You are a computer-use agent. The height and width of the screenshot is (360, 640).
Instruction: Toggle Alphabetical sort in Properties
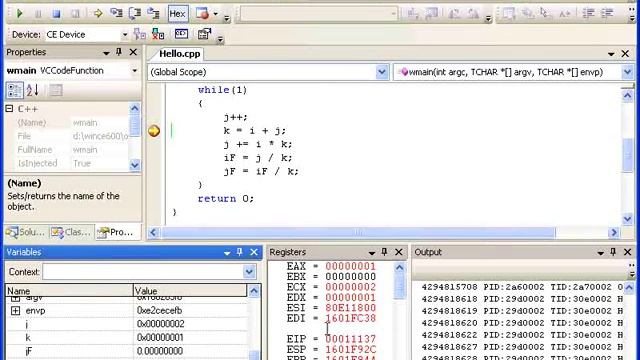point(33,90)
